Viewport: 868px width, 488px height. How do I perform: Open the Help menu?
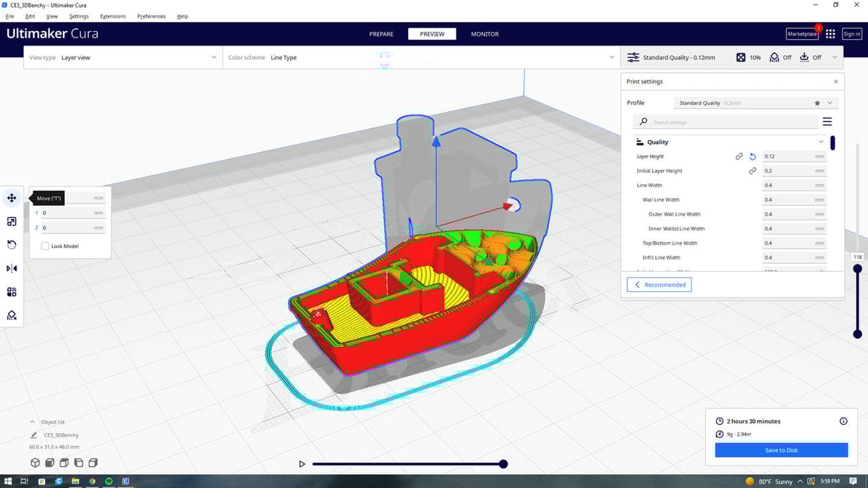182,16
